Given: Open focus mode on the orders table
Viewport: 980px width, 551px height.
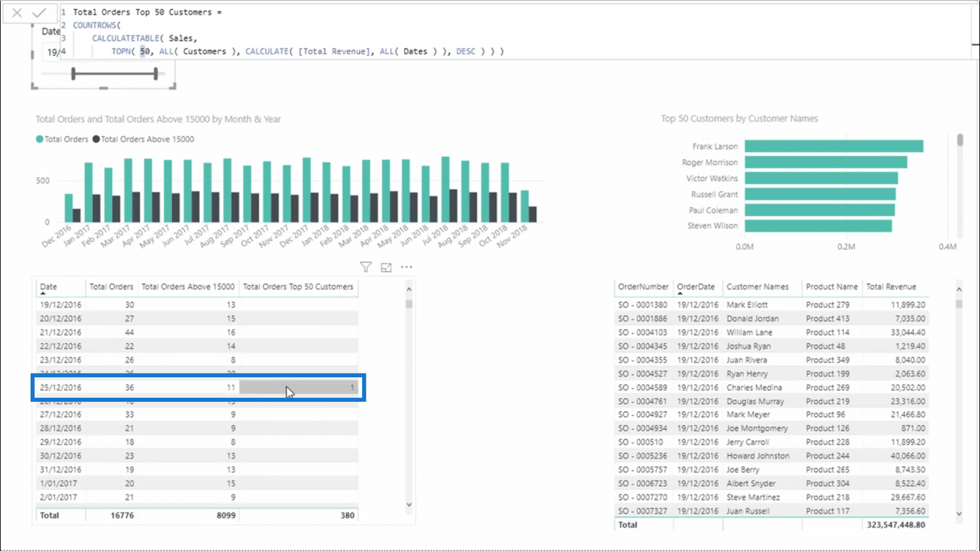Looking at the screenshot, I should pyautogui.click(x=386, y=267).
